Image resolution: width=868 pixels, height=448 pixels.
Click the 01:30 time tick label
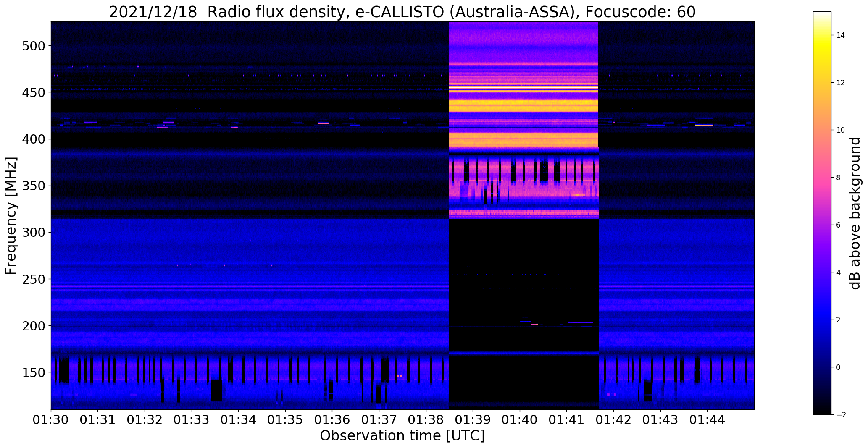[x=51, y=420]
